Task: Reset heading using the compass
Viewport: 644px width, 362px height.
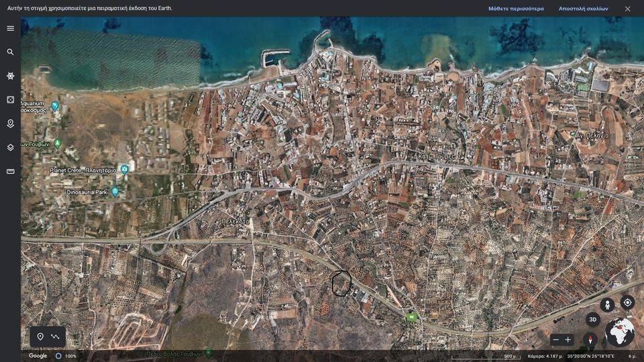Action: point(590,339)
